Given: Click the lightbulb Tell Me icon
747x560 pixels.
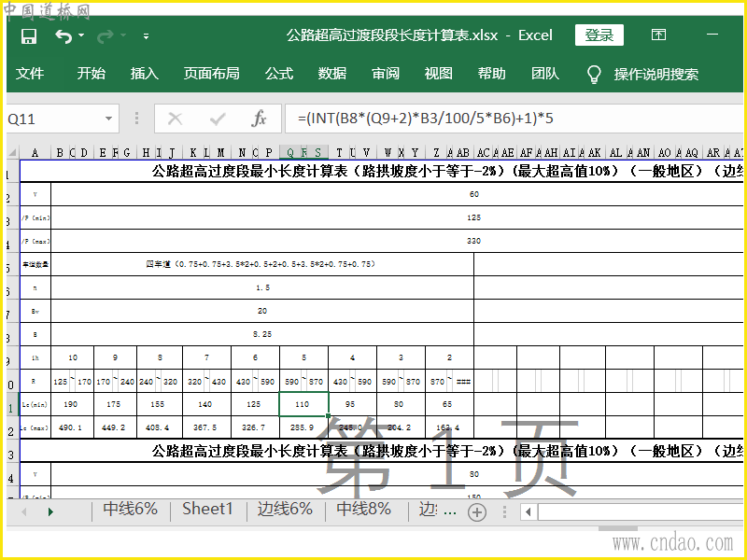Looking at the screenshot, I should pyautogui.click(x=594, y=75).
